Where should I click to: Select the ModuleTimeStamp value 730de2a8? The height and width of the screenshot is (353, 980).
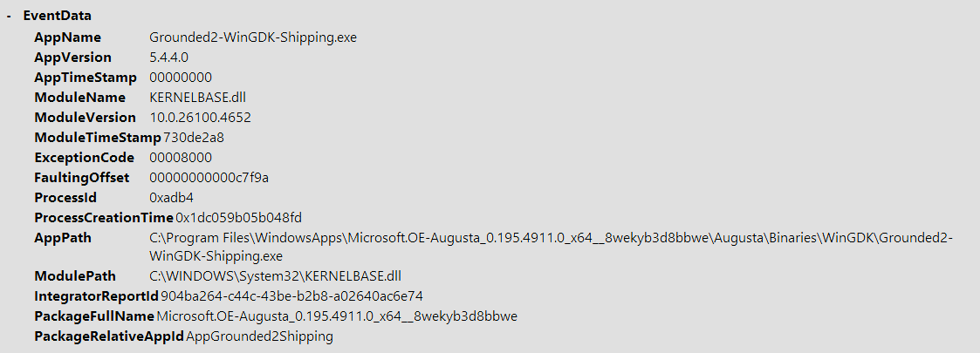pyautogui.click(x=193, y=138)
